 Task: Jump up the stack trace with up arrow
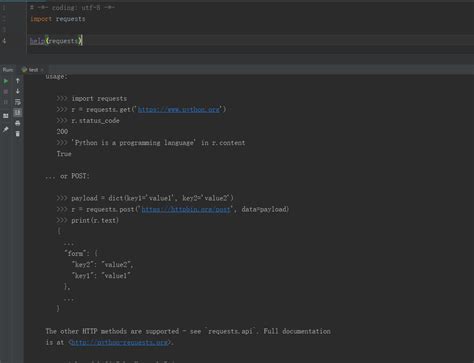(x=18, y=81)
